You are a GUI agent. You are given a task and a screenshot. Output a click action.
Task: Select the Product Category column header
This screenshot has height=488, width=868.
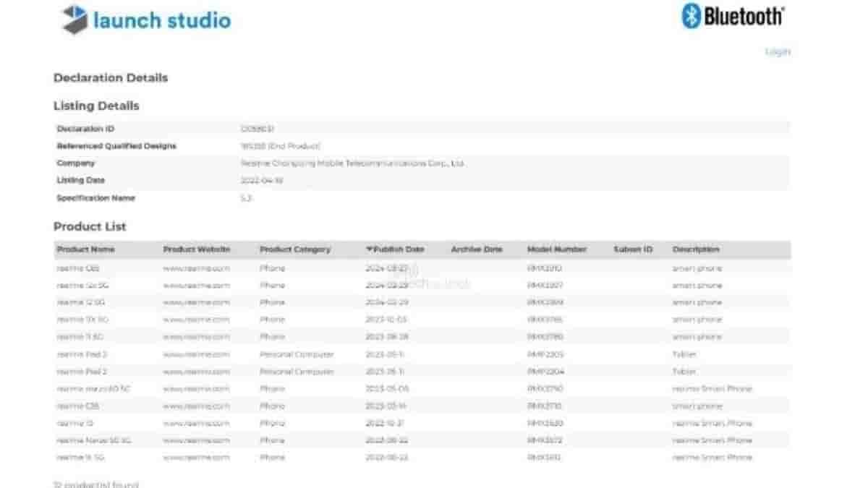[x=294, y=249]
